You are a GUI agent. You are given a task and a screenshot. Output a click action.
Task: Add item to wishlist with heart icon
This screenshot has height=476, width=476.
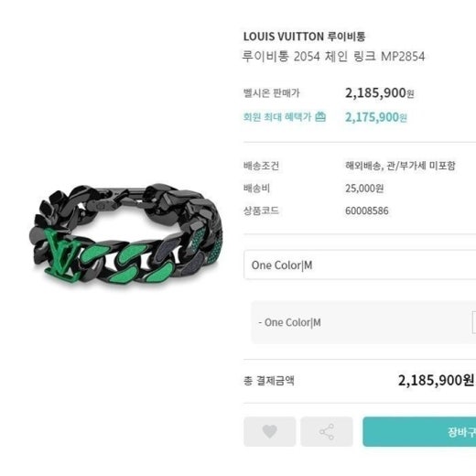[x=270, y=432]
